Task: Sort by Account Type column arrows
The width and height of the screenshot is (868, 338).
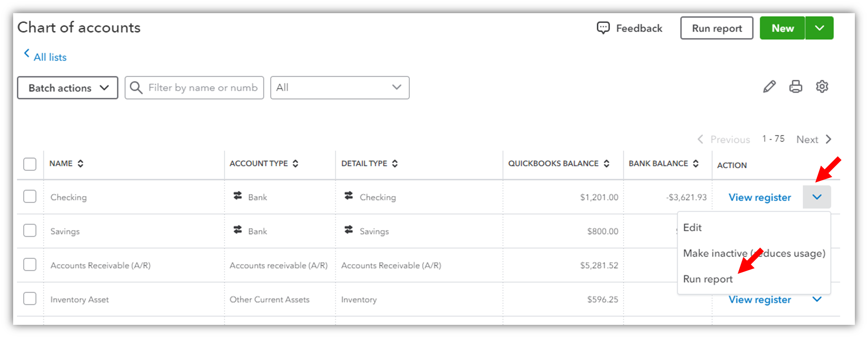Action: tap(295, 164)
